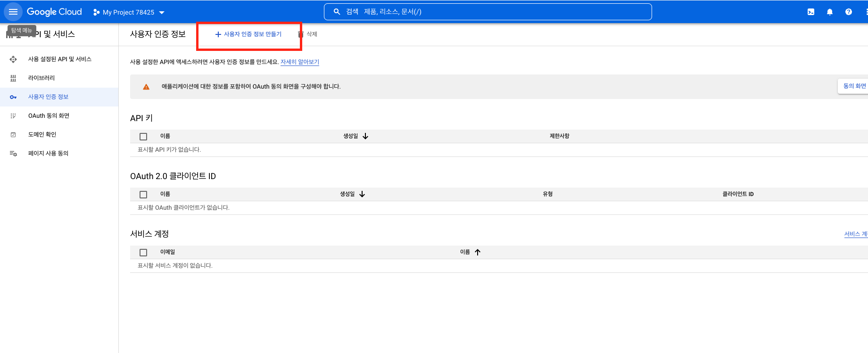Viewport: 868px width, 353px height.
Task: Click the 라이브러리 sidebar icon
Action: [x=13, y=78]
